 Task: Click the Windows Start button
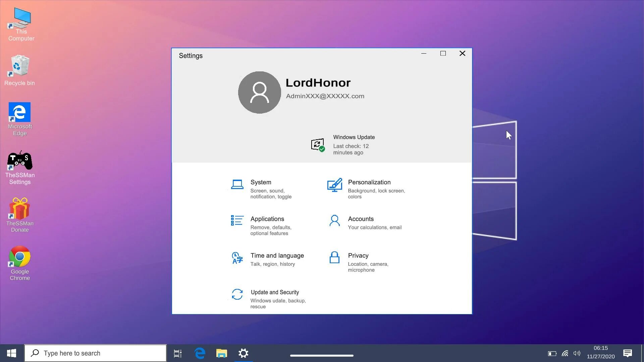click(x=12, y=353)
